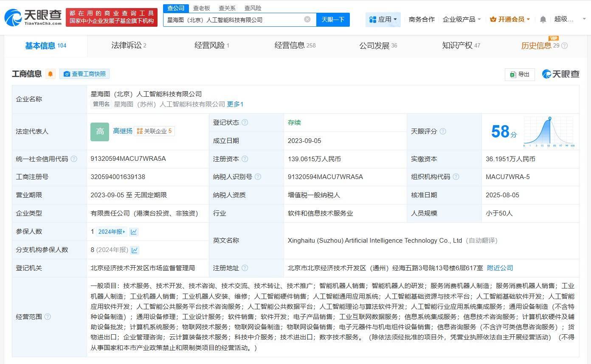Image resolution: width=591 pixels, height=364 pixels.
Task: Select the 小于50人 staff size value
Action: click(x=499, y=213)
